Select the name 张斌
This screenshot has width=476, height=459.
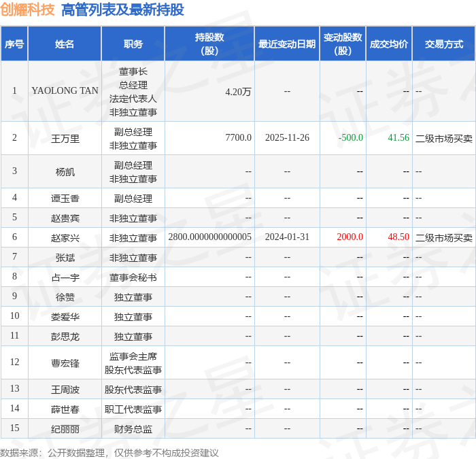(x=65, y=258)
